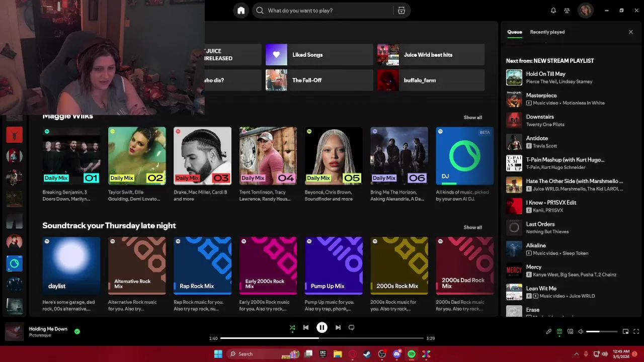Viewport: 644px width, 362px height.
Task: Open Discord from the taskbar
Action: [x=396, y=354]
